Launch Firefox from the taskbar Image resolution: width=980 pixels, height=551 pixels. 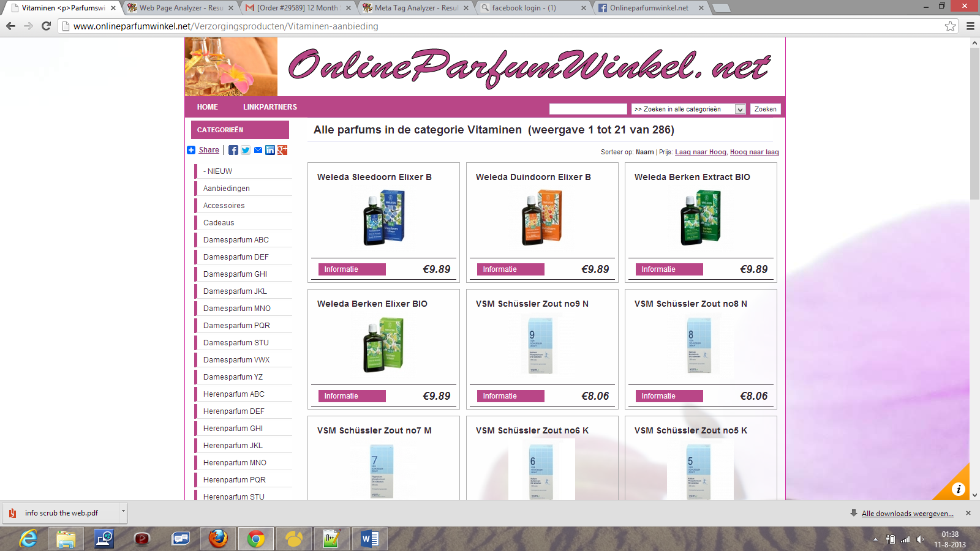tap(218, 539)
